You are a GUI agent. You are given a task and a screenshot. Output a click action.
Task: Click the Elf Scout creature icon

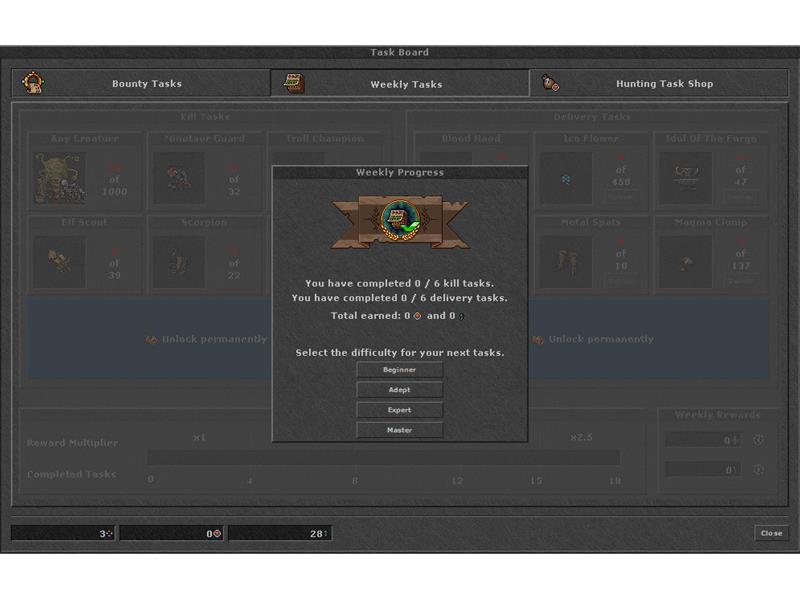click(x=60, y=262)
